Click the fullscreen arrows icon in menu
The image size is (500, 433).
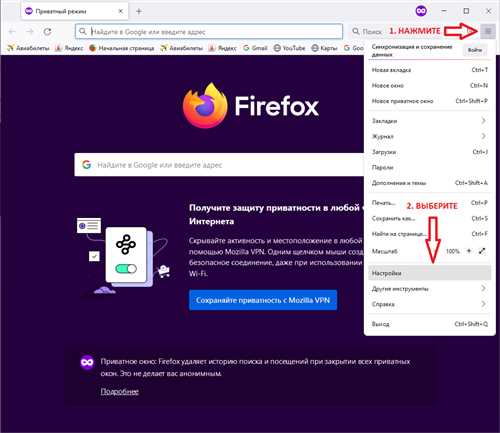click(482, 251)
